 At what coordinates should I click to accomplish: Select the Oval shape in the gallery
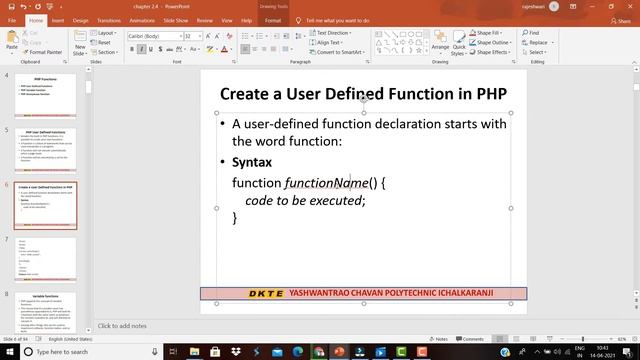click(x=411, y=34)
